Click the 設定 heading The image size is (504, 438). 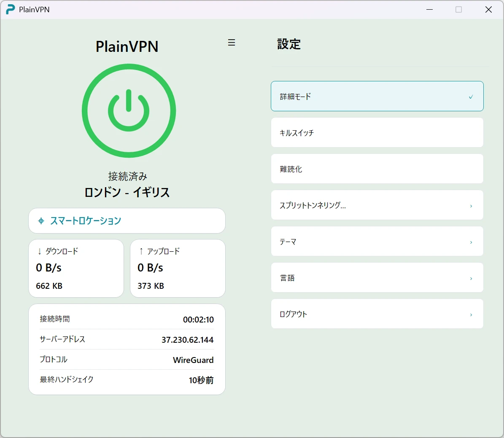click(x=289, y=44)
